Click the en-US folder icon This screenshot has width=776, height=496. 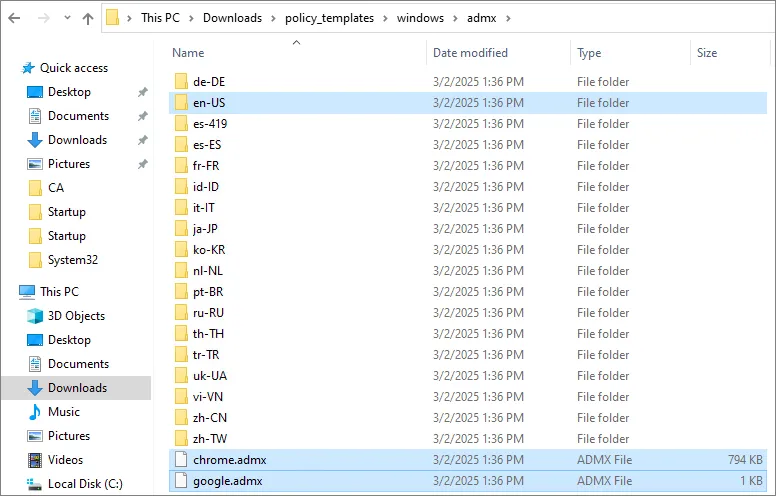pyautogui.click(x=181, y=102)
